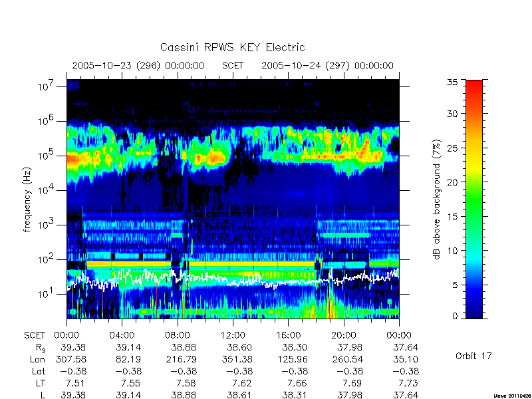Click the LT value 7.69

coord(352,384)
